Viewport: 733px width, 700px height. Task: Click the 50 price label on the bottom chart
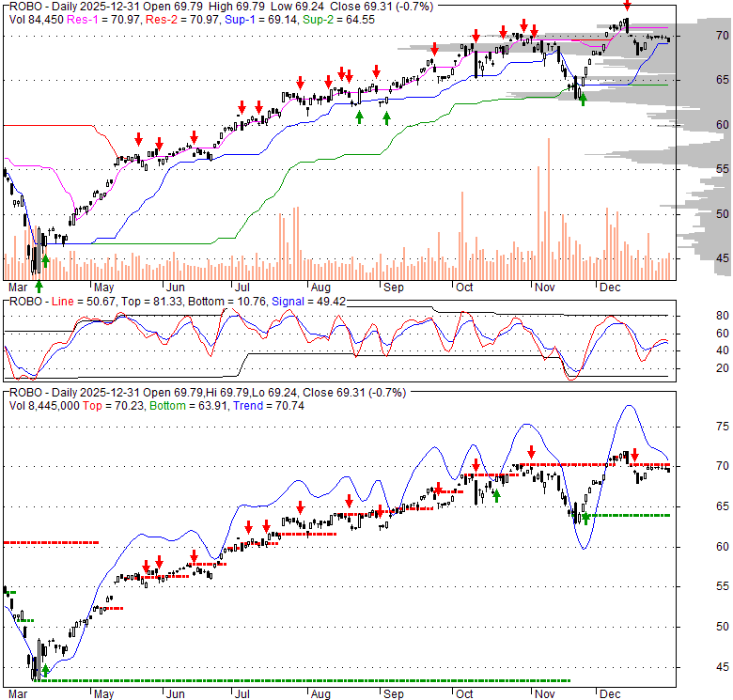point(723,627)
